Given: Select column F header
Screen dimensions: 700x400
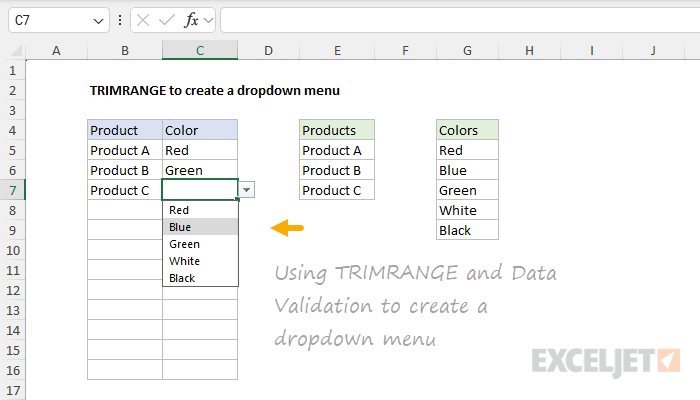Looking at the screenshot, I should 405,50.
